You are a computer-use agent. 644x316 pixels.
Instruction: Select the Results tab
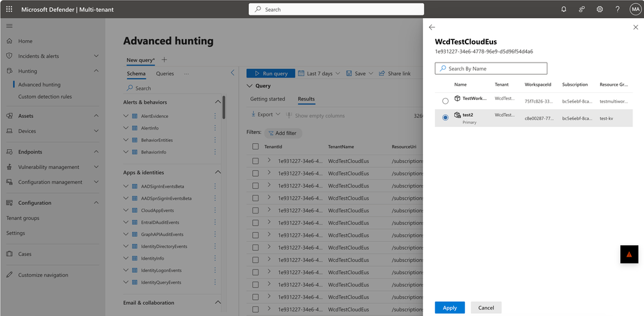[306, 99]
